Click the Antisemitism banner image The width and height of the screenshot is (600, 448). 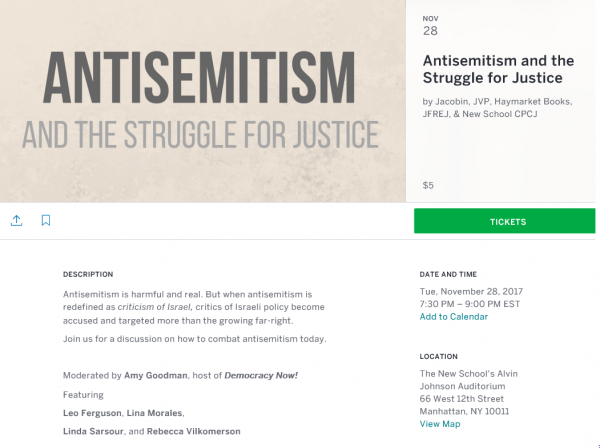(203, 101)
